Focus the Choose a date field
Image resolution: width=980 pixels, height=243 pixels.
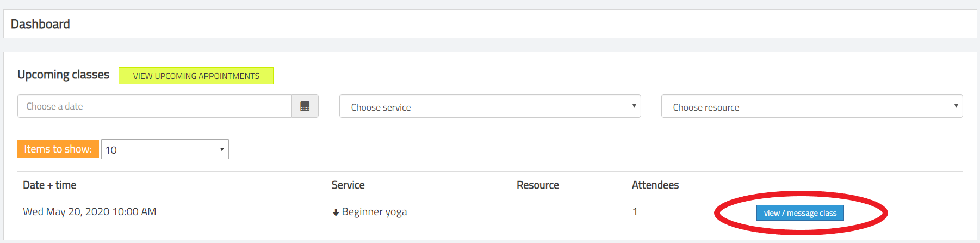[x=154, y=106]
